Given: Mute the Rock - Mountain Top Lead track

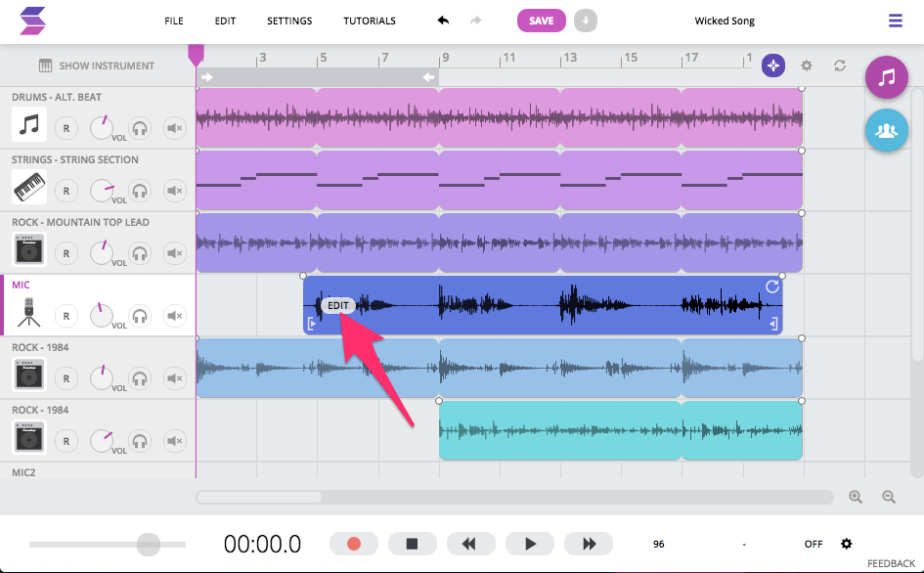Looking at the screenshot, I should (174, 253).
